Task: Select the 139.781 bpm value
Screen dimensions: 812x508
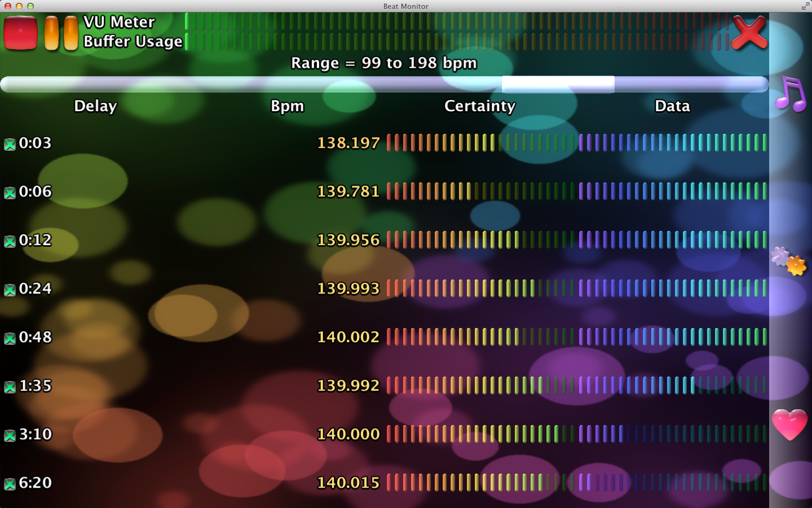Action: 348,191
